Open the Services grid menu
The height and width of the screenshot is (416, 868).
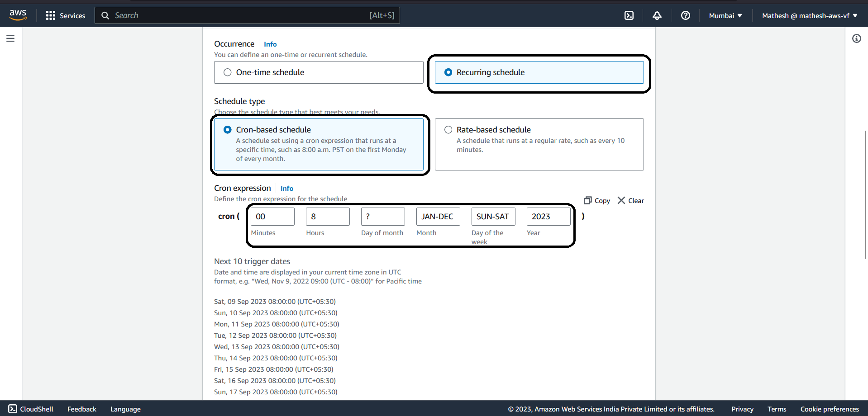66,15
